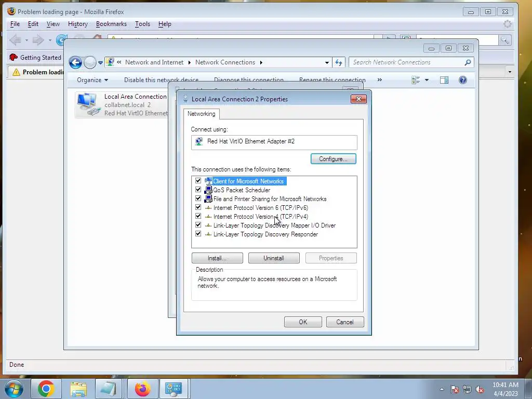Open Firefox Tools menu
The width and height of the screenshot is (532, 399).
coord(142,24)
